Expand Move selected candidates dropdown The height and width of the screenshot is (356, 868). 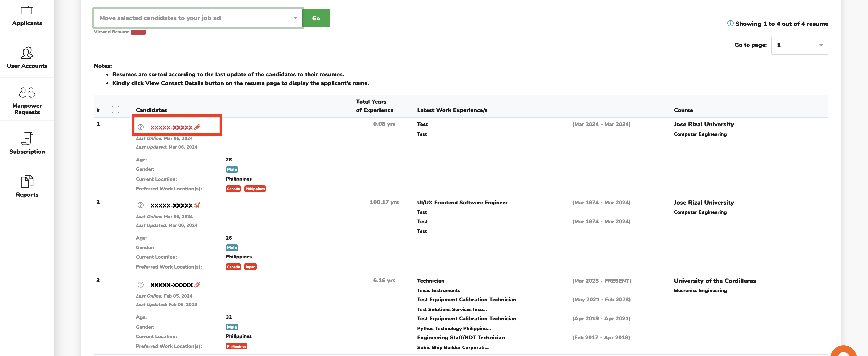(x=198, y=18)
